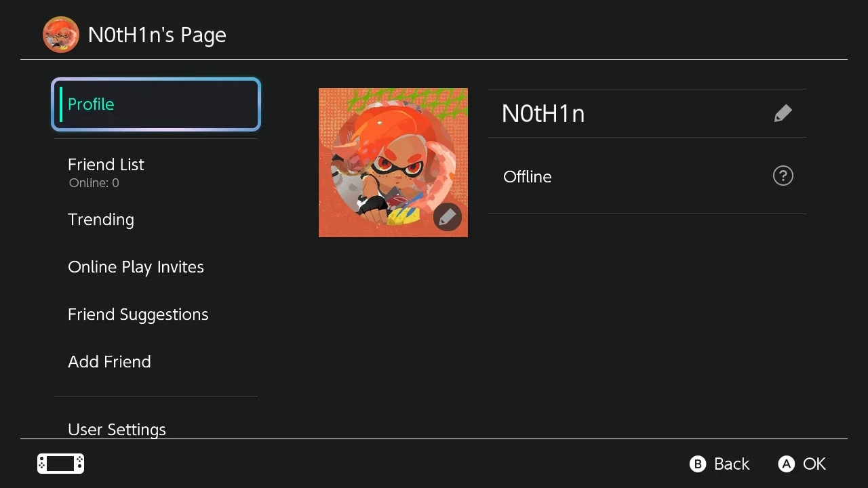Image resolution: width=868 pixels, height=488 pixels.
Task: Select the large Inkling profile image
Action: tap(393, 163)
